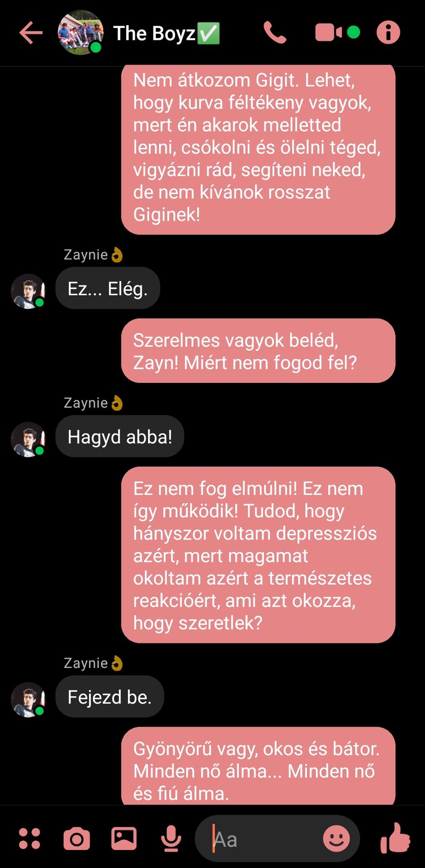Viewport: 425px width, 868px height.
Task: Select the 'Fejezd be.' message bubble
Action: 110,697
